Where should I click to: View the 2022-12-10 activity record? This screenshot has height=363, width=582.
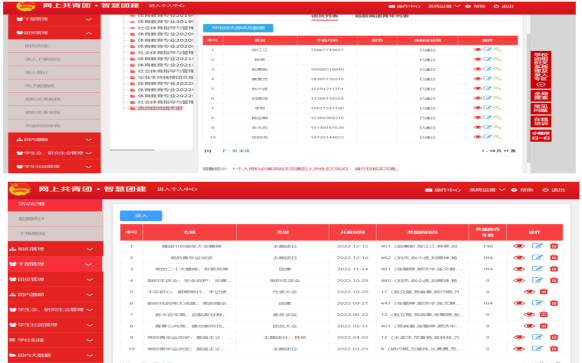[519, 258]
